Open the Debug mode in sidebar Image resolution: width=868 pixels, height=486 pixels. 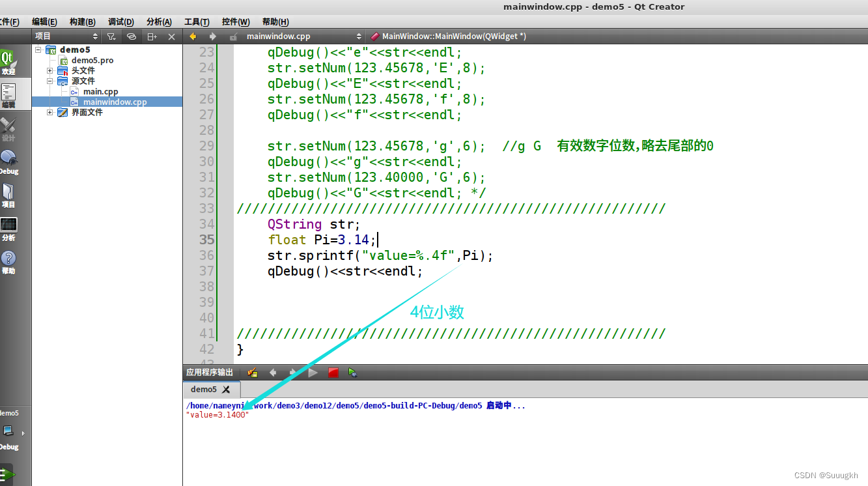tap(8, 162)
